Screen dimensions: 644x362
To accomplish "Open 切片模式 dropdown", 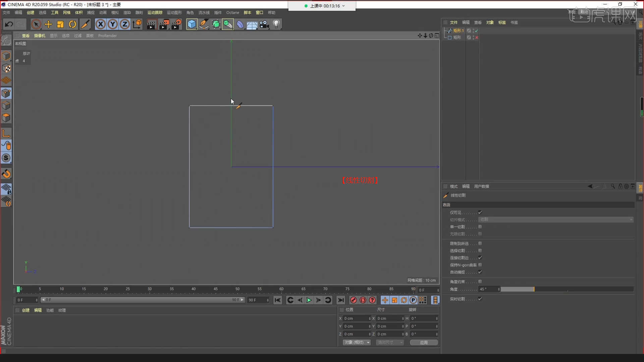I will (556, 220).
